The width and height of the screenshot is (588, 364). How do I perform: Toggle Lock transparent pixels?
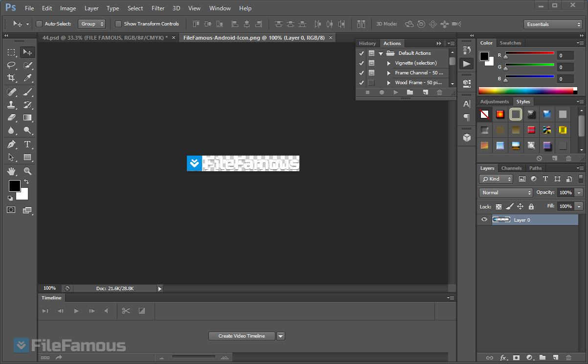tap(499, 206)
